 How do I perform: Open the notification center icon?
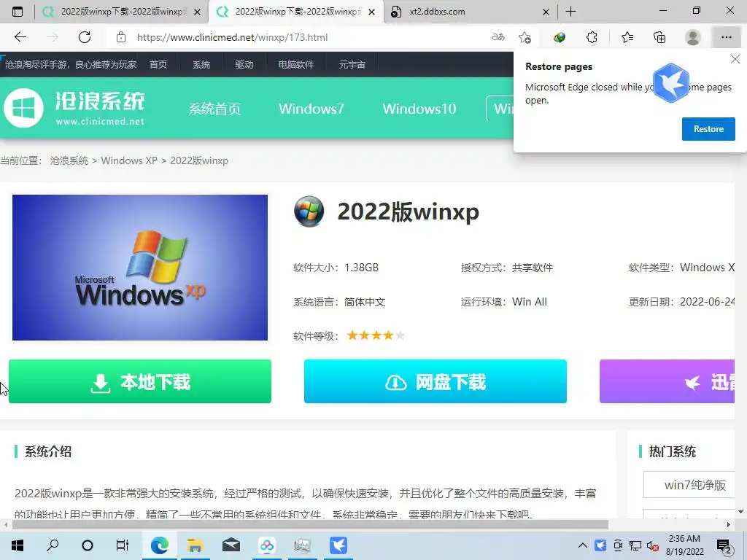(724, 545)
